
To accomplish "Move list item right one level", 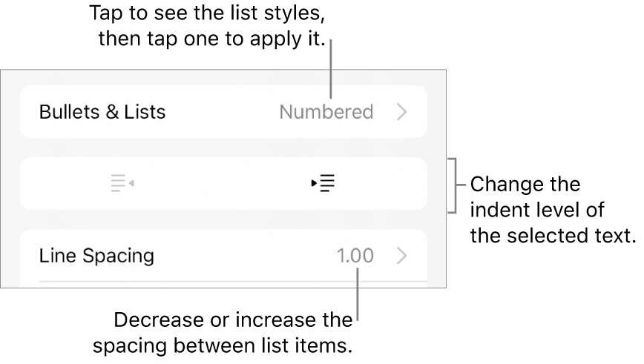I will (x=323, y=183).
